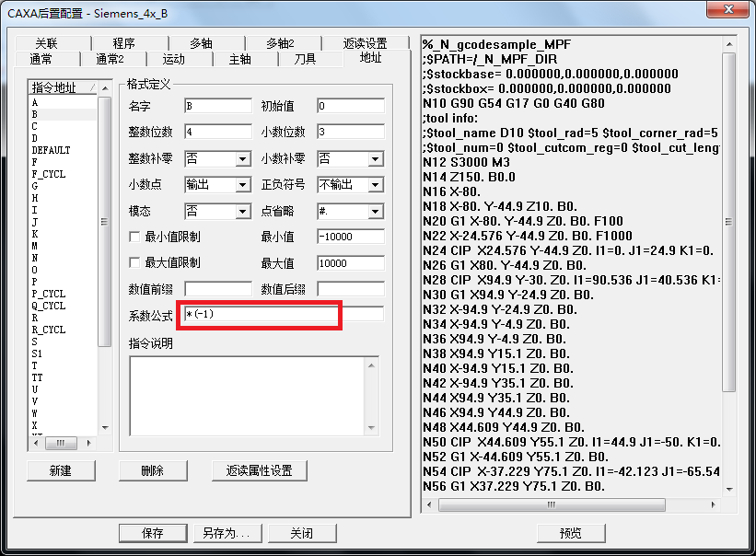Click the 保存 button

153,533
